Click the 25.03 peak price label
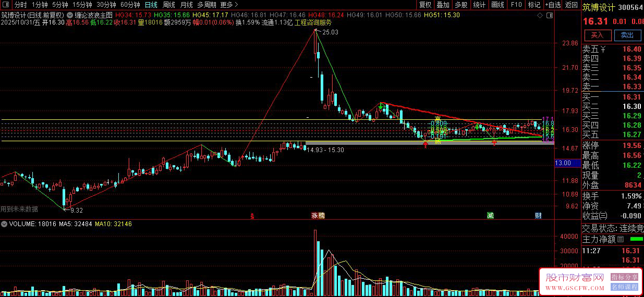Screen dimensions: 644x297 331,32
